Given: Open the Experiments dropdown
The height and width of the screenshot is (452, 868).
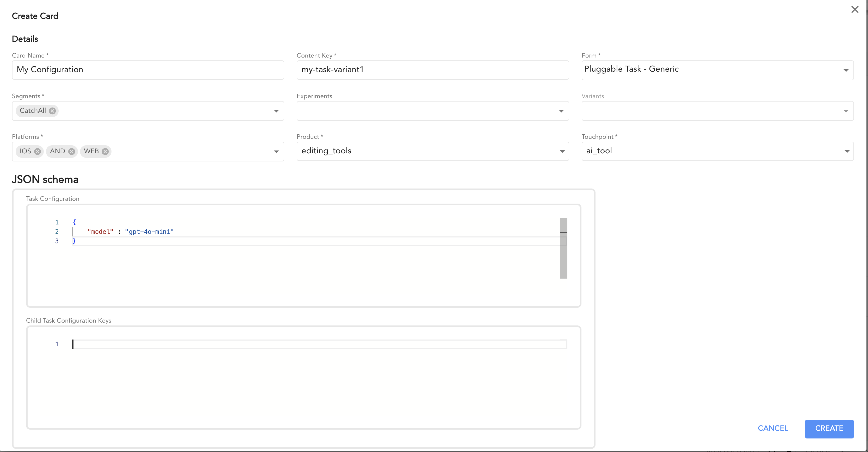Looking at the screenshot, I should pos(561,111).
